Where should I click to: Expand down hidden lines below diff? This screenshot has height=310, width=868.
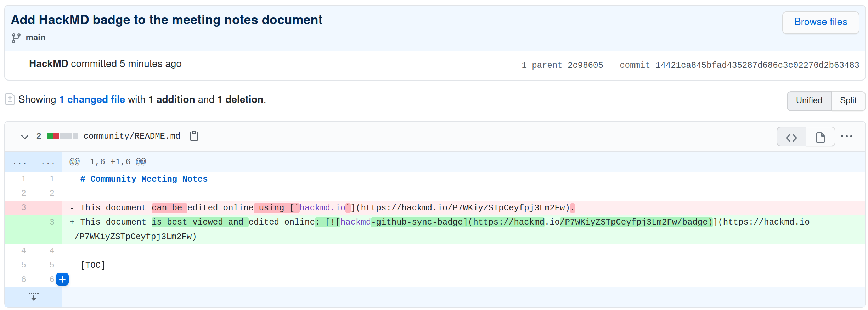[33, 297]
